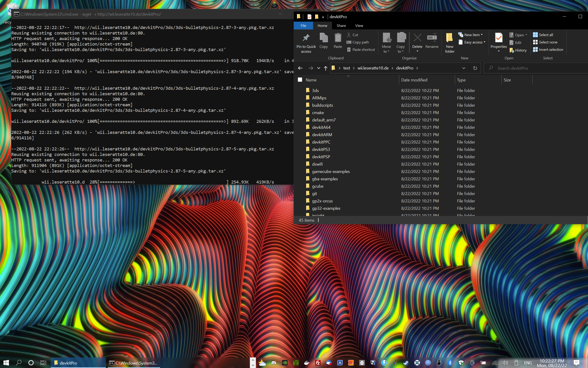Viewport: 588px width, 368px height.
Task: Switch to the Home ribbon tab
Action: click(322, 26)
